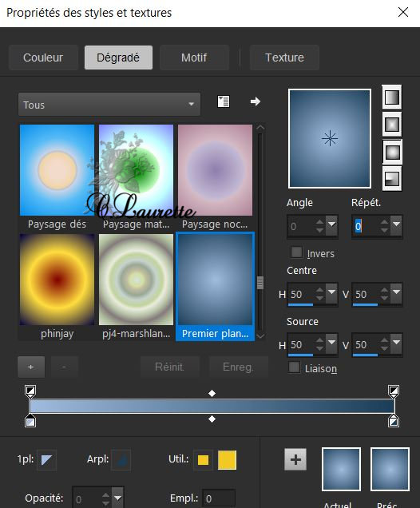This screenshot has width=420, height=508.
Task: Select the right upper transparency stop marker
Action: [x=394, y=391]
